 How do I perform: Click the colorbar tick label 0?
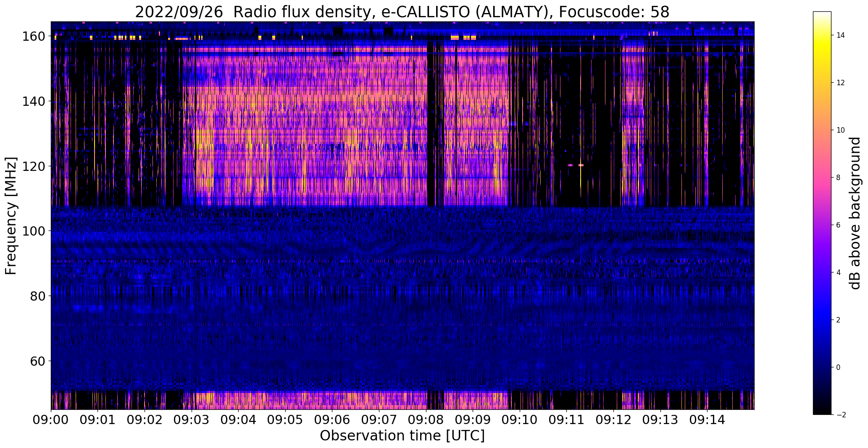tap(838, 367)
